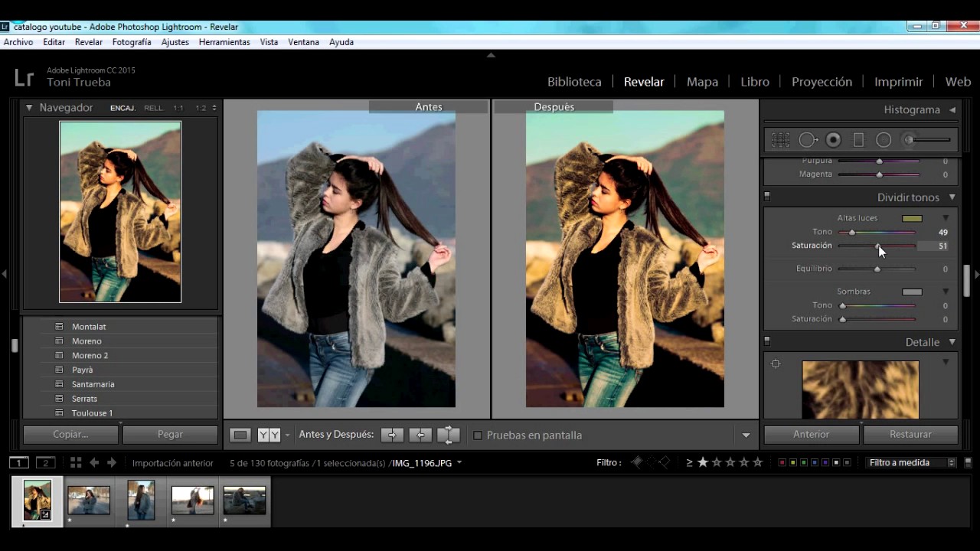This screenshot has width=980, height=551.
Task: Filter by green color label
Action: [x=803, y=462]
